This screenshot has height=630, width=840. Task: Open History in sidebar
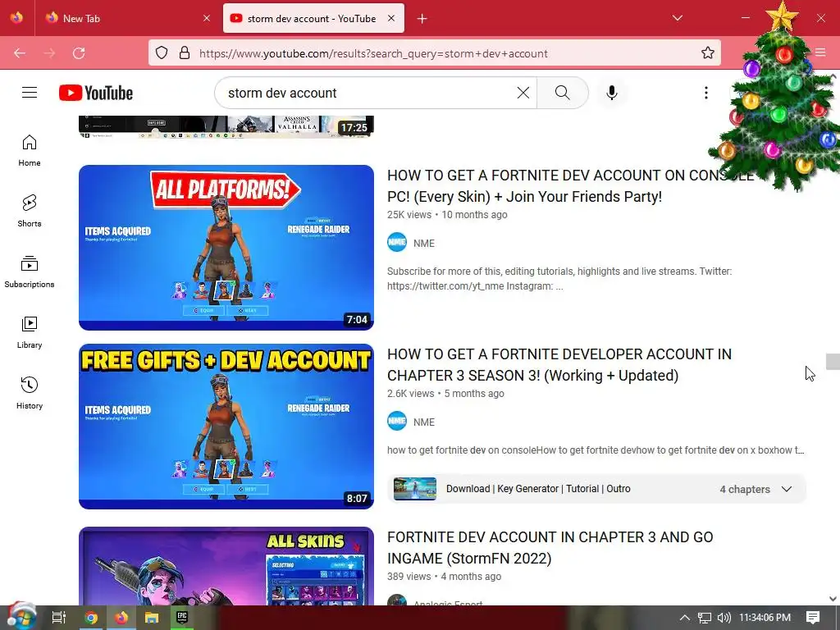coord(30,393)
